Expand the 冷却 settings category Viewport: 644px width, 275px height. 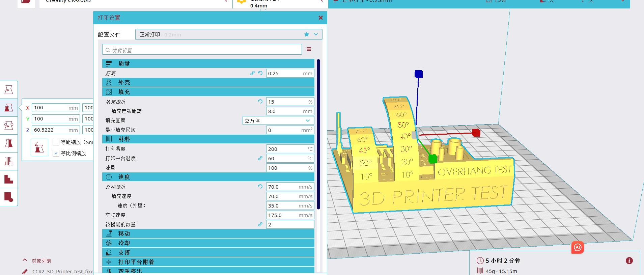[208, 243]
